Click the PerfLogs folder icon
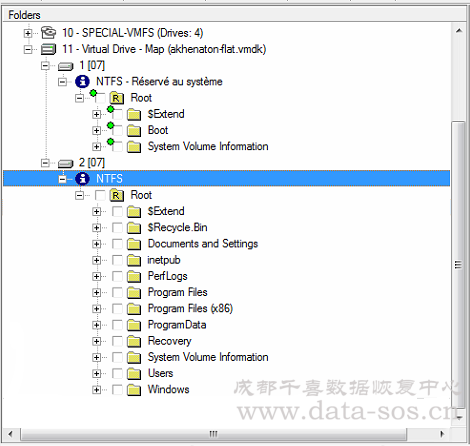This screenshot has width=470, height=446. [x=134, y=276]
